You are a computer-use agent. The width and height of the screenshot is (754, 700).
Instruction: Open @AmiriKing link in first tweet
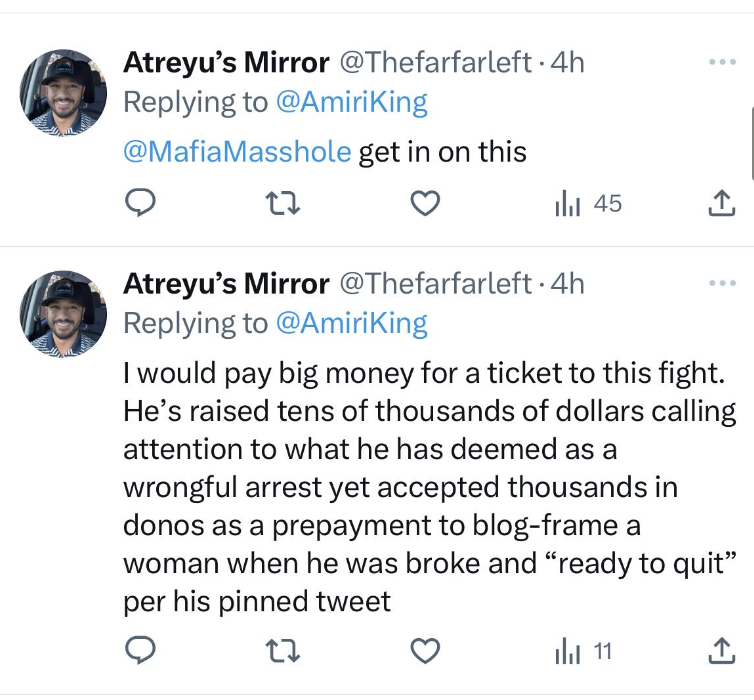coord(351,102)
